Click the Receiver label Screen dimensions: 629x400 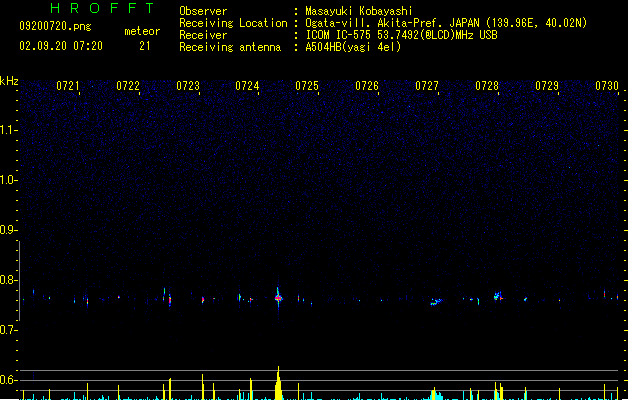(x=203, y=35)
